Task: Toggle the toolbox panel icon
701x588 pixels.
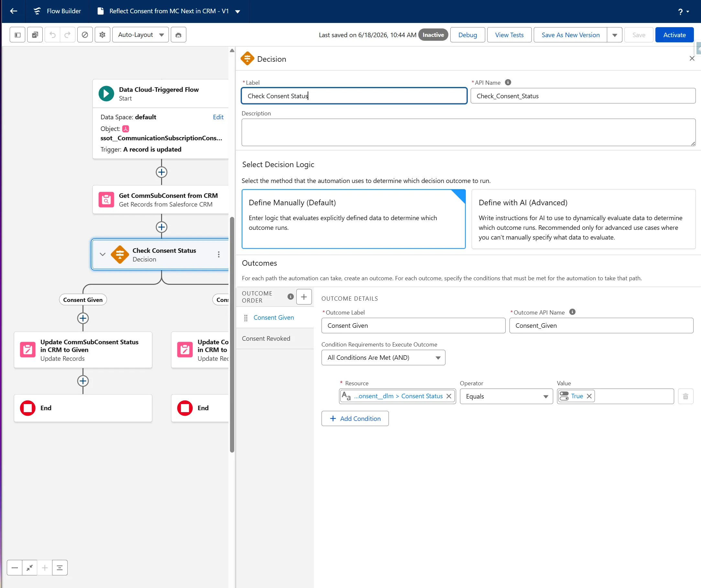Action: [x=18, y=35]
